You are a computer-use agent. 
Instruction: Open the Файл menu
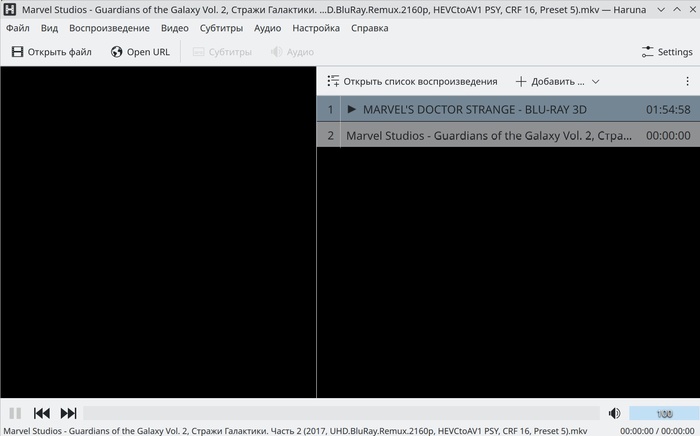17,28
